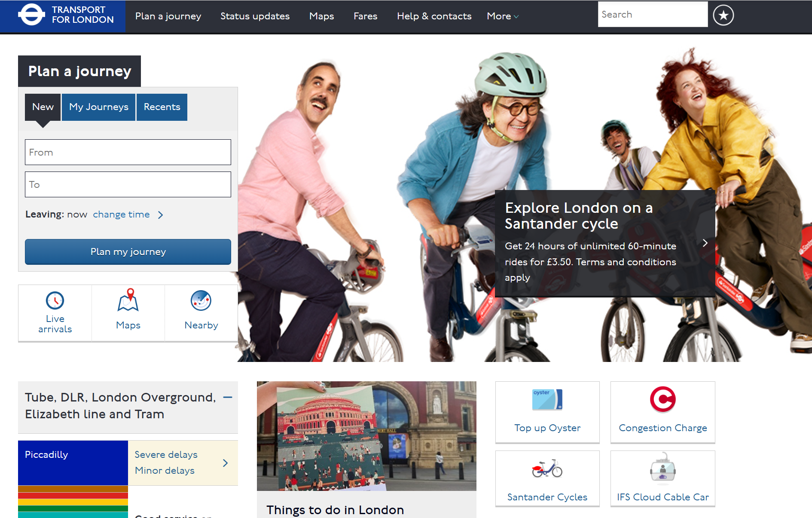
Task: Expand Piccadilly line delay details
Action: coord(225,463)
